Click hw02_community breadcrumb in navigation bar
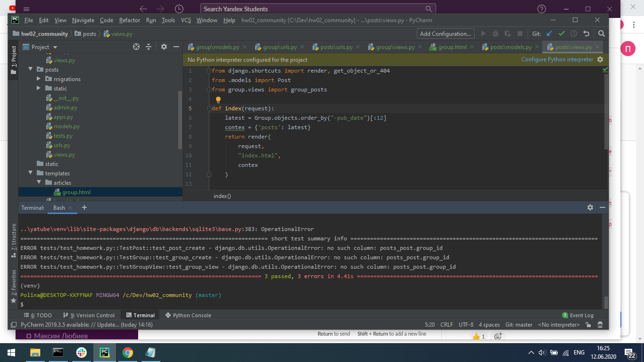 [x=40, y=33]
